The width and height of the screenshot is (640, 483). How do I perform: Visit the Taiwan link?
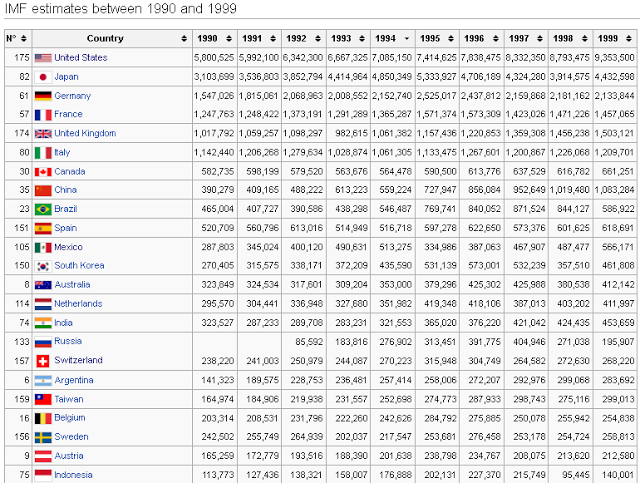(x=69, y=399)
